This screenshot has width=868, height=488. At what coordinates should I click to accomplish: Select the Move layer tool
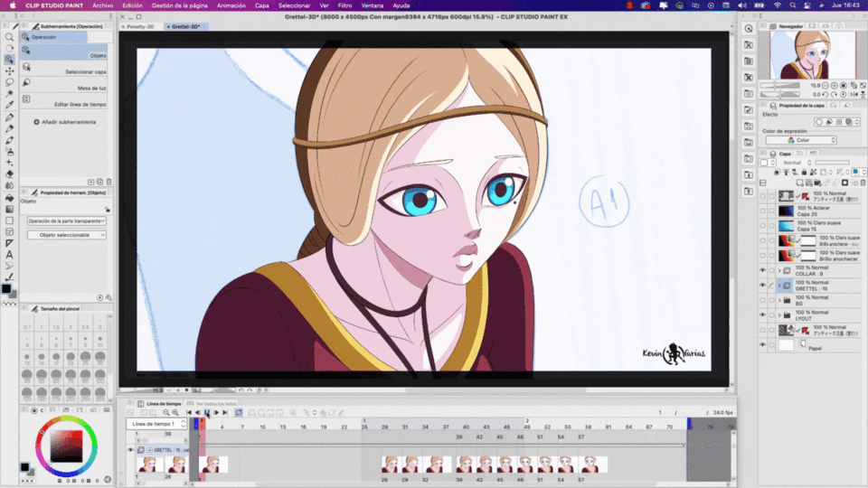click(9, 70)
